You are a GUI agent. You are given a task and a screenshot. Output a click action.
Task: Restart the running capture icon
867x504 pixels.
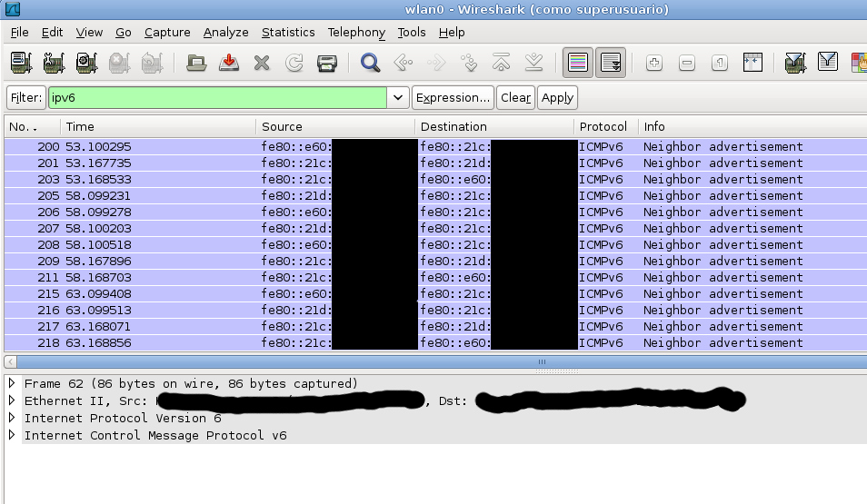pyautogui.click(x=152, y=63)
